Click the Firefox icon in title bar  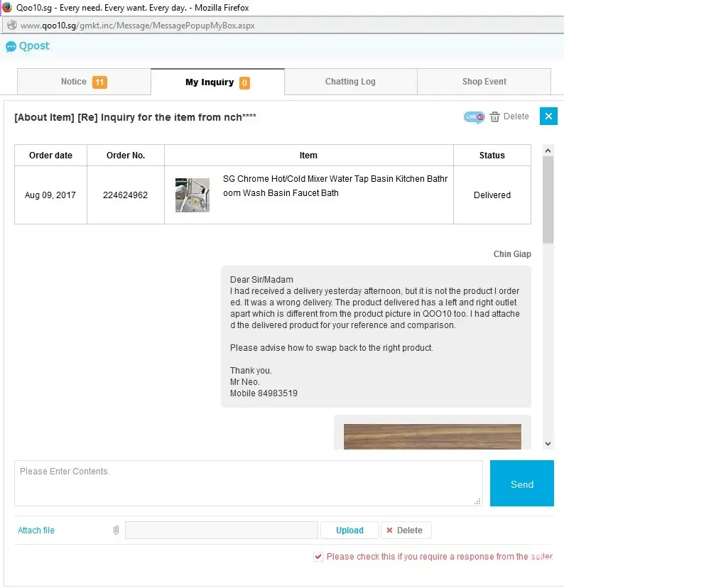click(x=7, y=8)
